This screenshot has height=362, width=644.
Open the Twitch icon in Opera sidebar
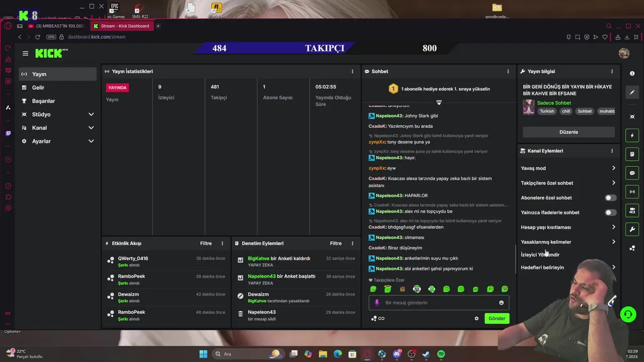(x=8, y=133)
